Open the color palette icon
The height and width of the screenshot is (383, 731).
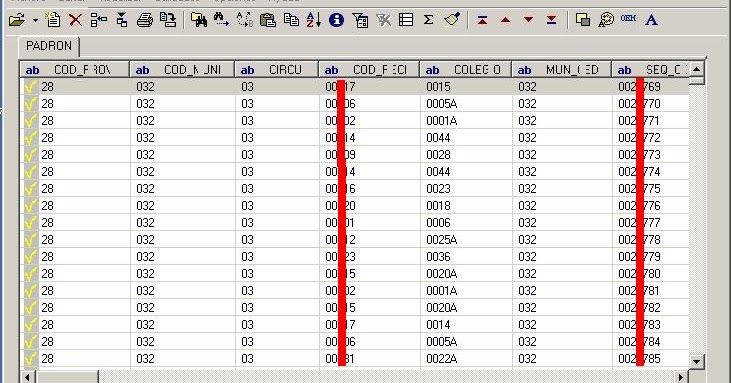tap(606, 20)
